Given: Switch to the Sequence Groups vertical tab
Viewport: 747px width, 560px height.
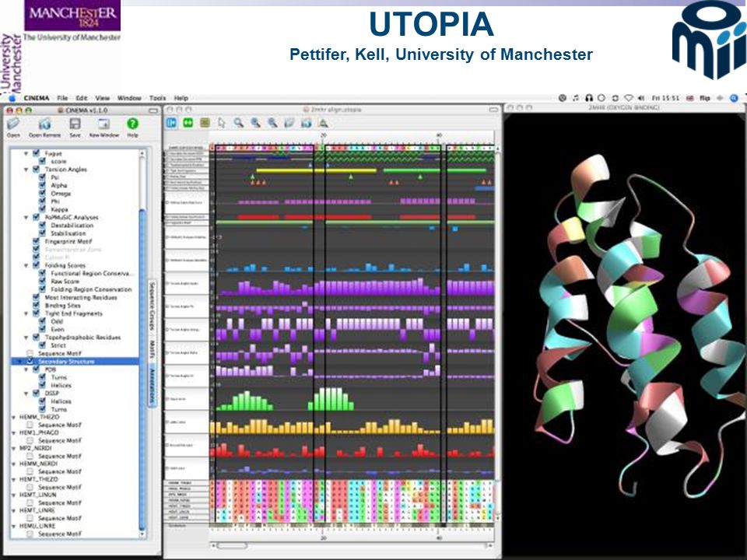Looking at the screenshot, I should [153, 305].
